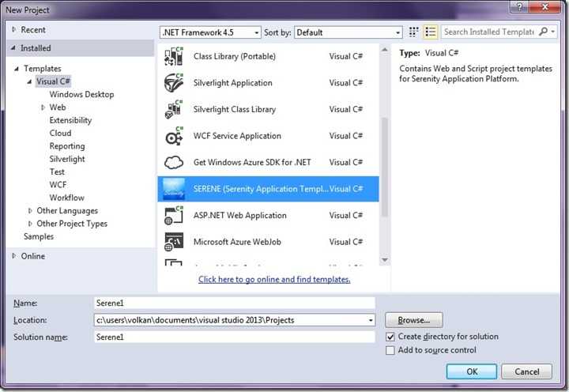
Task: Select the Silverlight Class Library template name
Action: (235, 109)
